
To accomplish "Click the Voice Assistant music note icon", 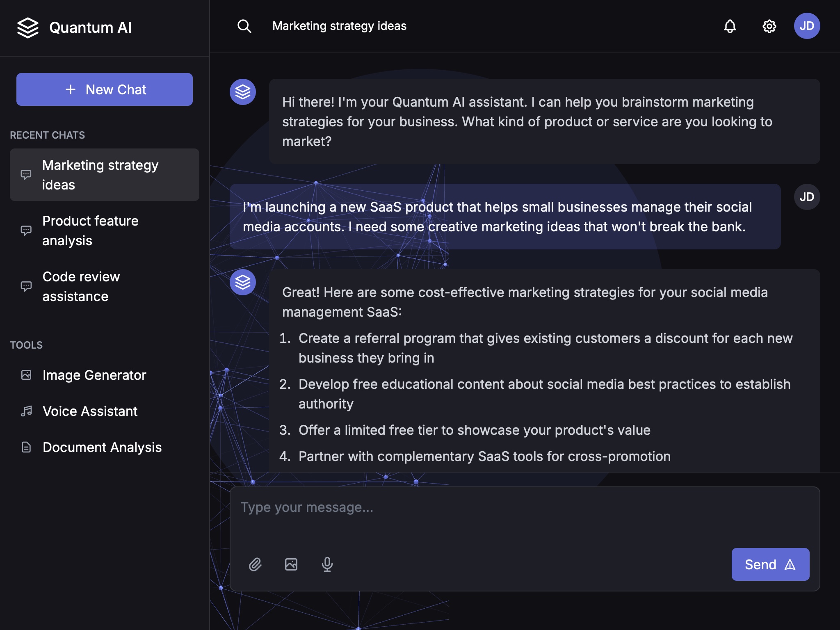I will (26, 411).
